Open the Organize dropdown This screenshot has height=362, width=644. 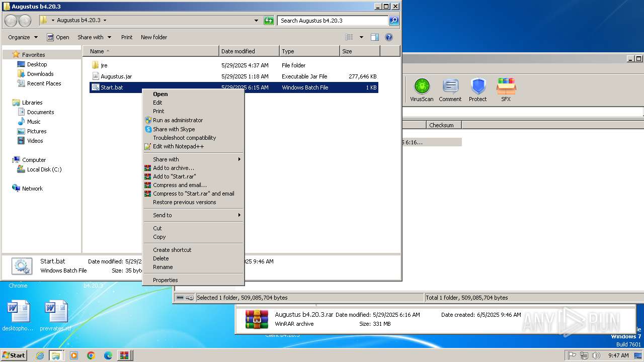click(x=23, y=37)
